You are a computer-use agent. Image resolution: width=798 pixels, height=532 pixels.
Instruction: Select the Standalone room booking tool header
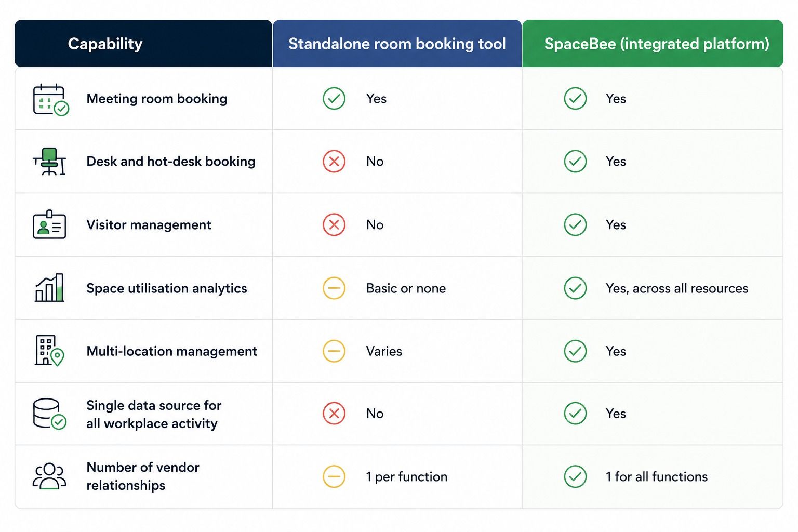pyautogui.click(x=397, y=44)
